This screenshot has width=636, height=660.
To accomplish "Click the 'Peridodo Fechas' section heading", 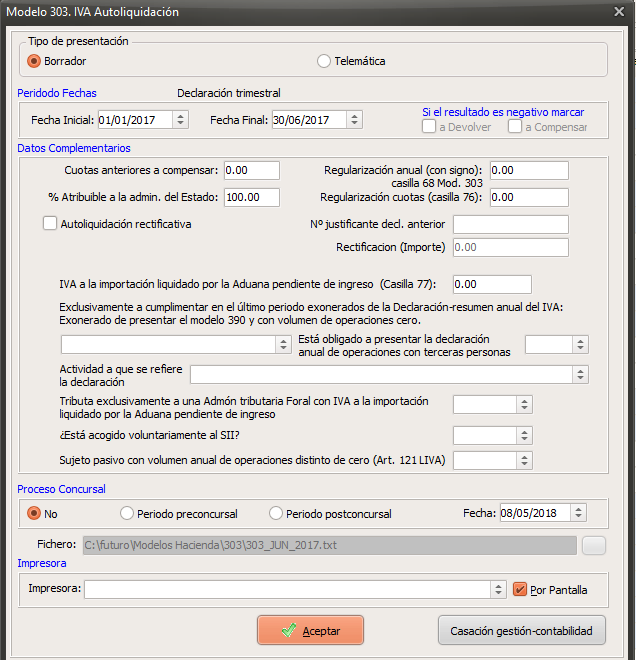I will [57, 93].
